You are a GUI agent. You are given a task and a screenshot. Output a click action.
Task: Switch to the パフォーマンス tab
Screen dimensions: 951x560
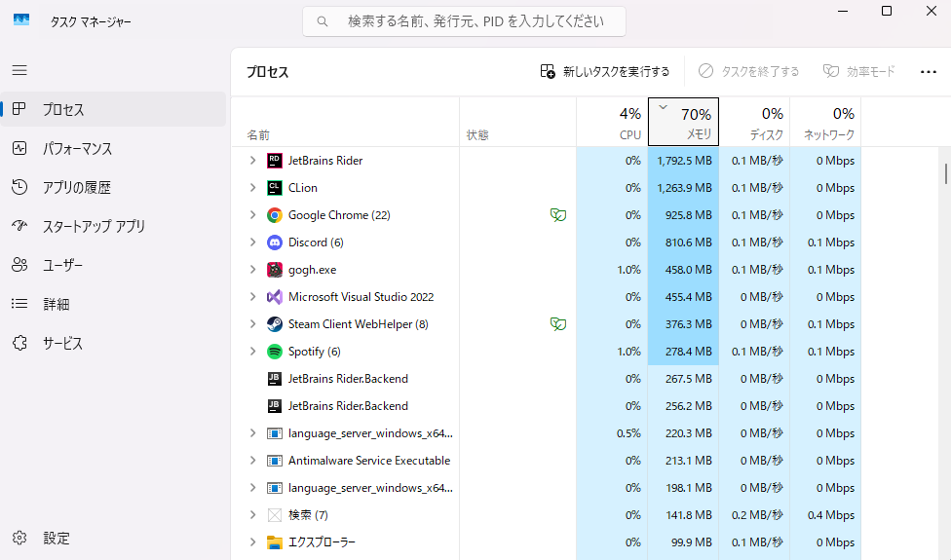77,149
